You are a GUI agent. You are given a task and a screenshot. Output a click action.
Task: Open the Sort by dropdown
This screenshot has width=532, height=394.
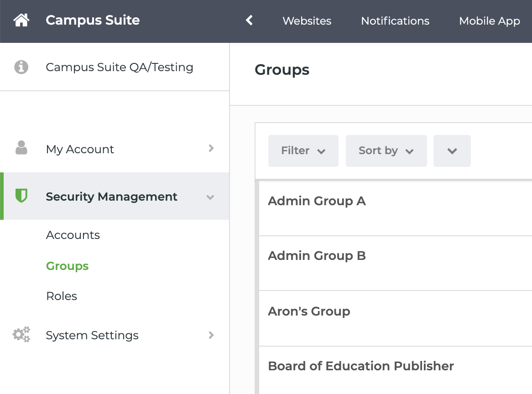point(386,151)
